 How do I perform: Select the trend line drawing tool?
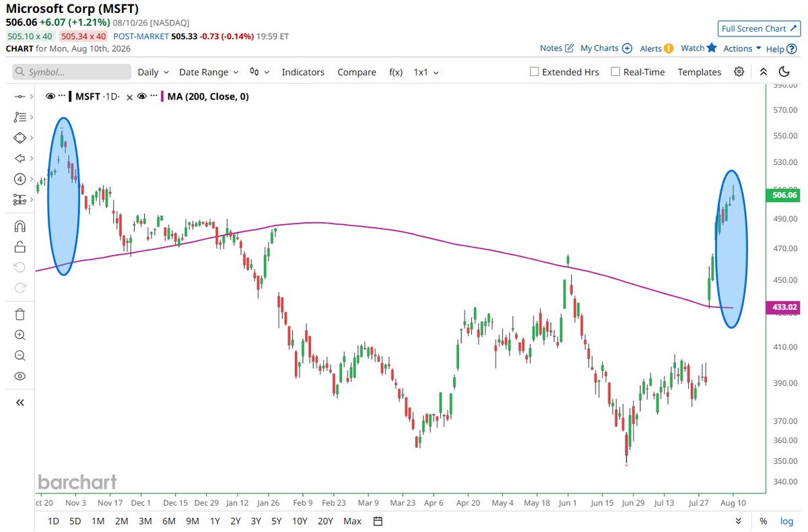tap(19, 97)
